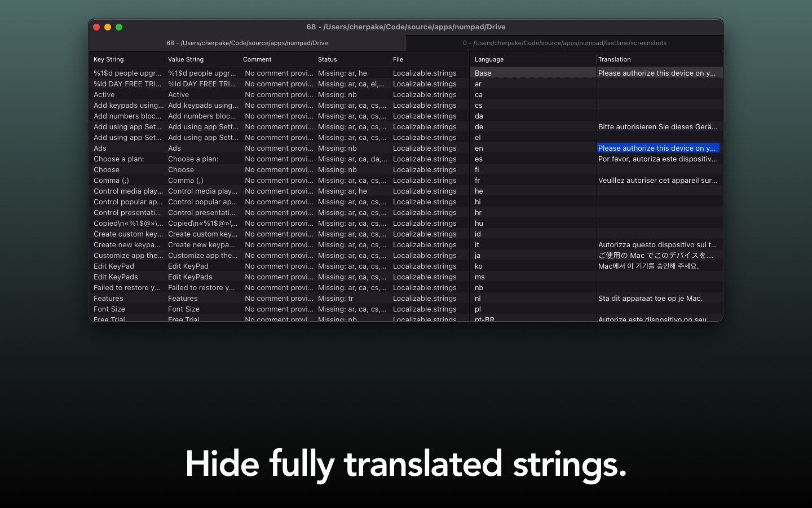Screen dimensions: 812x508
Task: Click the yellow minimize window button
Action: click(x=108, y=27)
